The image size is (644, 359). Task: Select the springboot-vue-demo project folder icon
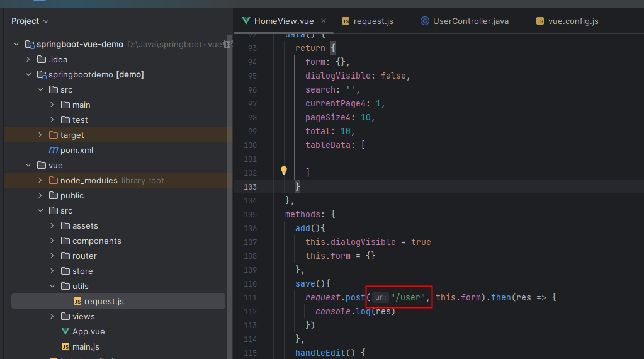coord(30,44)
